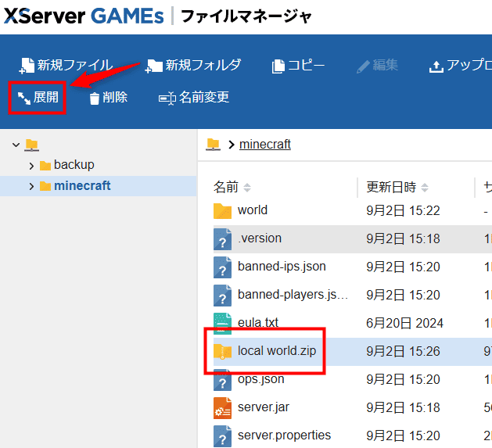Viewport: 492px width, 448px height.
Task: Click the 名前 column header text
Action: 226,188
